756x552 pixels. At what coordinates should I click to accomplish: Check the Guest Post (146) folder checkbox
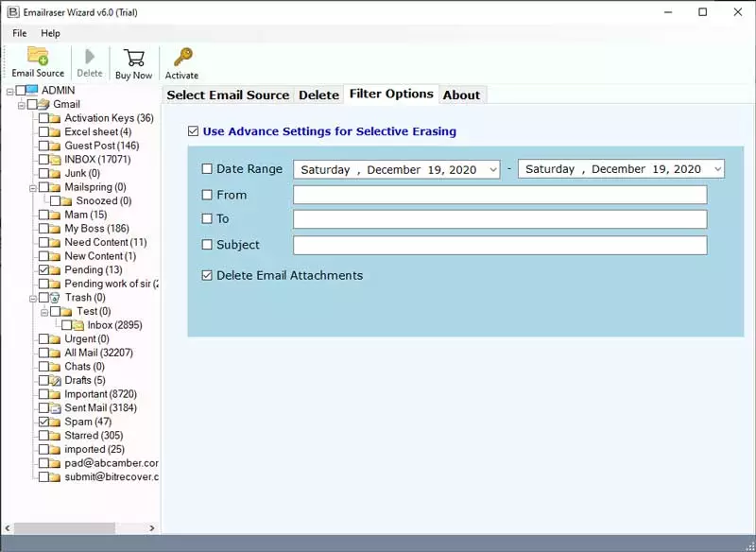tap(43, 146)
